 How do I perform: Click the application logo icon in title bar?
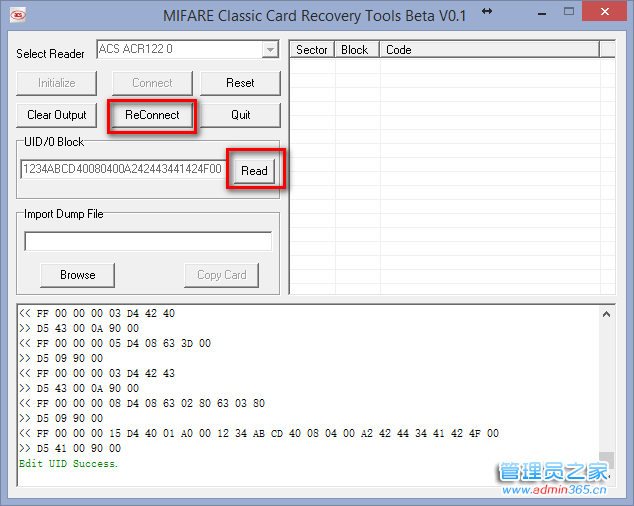[x=18, y=15]
